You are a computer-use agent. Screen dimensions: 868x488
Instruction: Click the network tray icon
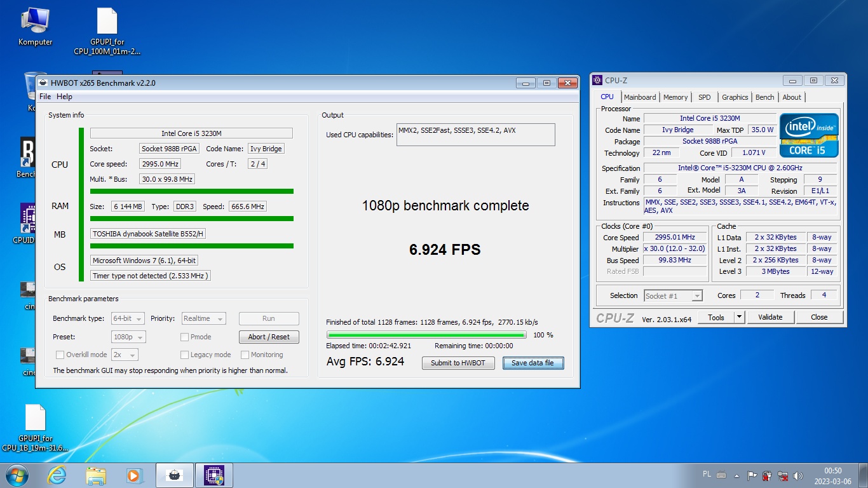pos(783,475)
